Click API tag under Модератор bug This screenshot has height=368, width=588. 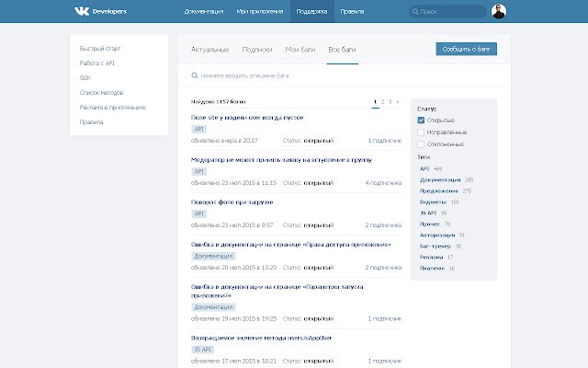click(198, 172)
